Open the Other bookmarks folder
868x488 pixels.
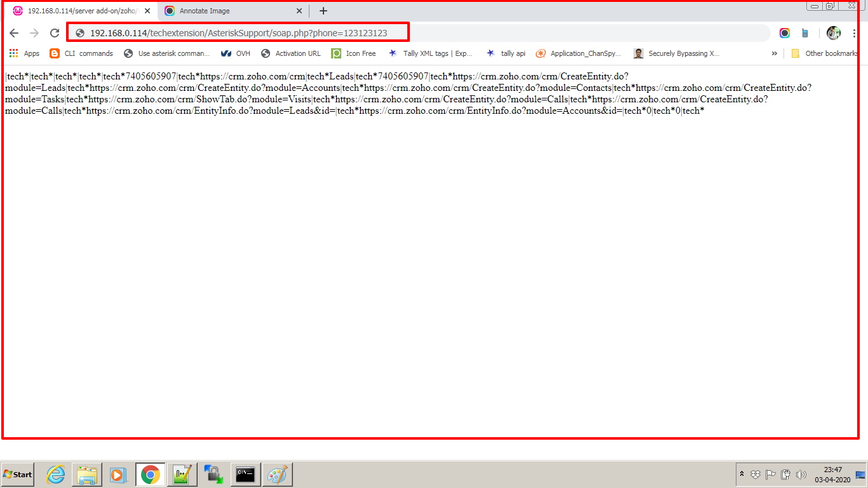(824, 53)
